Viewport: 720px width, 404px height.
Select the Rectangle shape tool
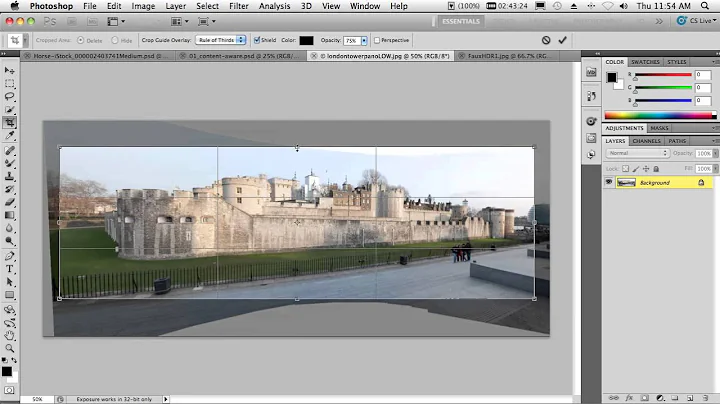(9, 295)
